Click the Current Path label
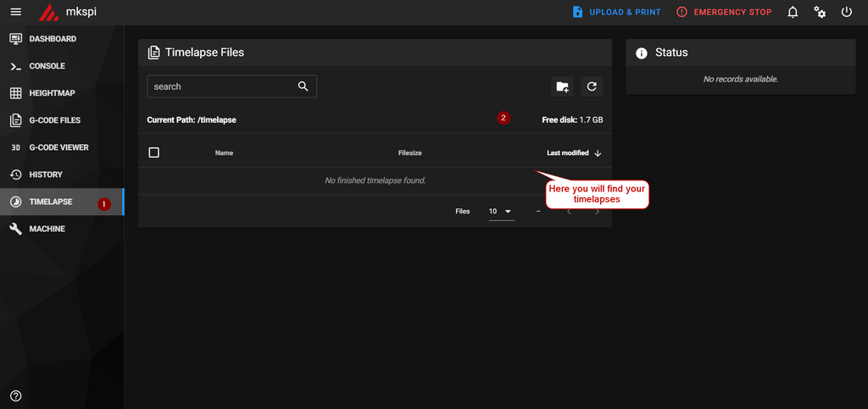868x409 pixels. coord(192,119)
